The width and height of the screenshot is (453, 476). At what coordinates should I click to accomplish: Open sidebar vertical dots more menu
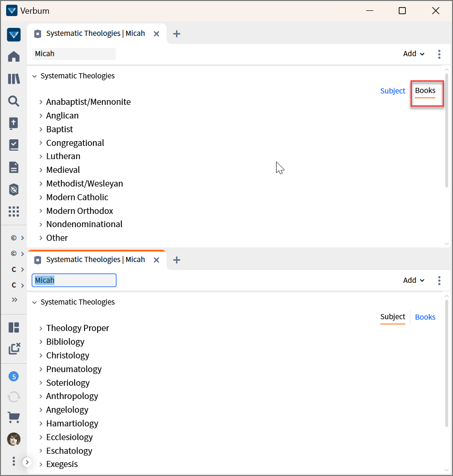coord(14,461)
